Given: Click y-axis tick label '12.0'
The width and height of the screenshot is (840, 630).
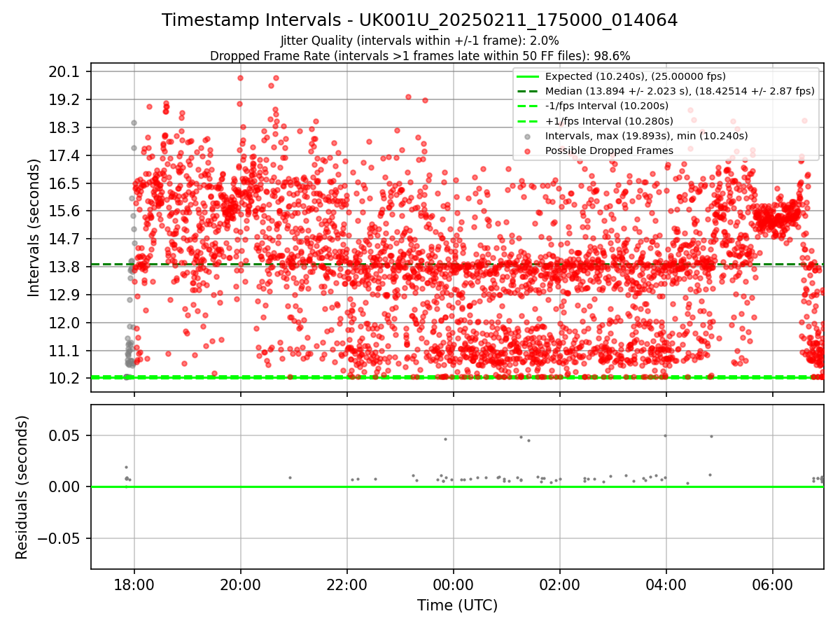Looking at the screenshot, I should (x=66, y=323).
